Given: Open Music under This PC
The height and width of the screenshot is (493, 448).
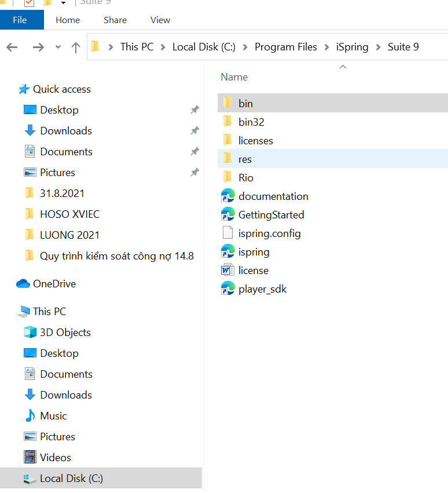Looking at the screenshot, I should click(x=53, y=415).
